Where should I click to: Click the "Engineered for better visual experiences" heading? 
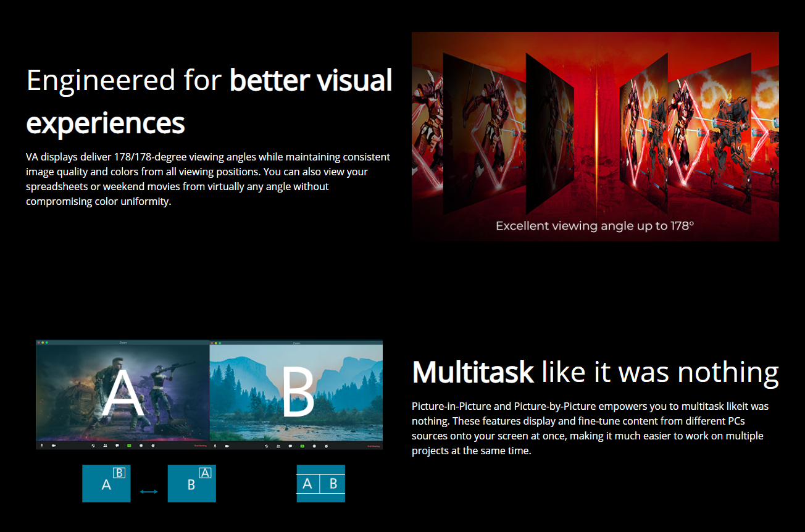[x=209, y=102]
